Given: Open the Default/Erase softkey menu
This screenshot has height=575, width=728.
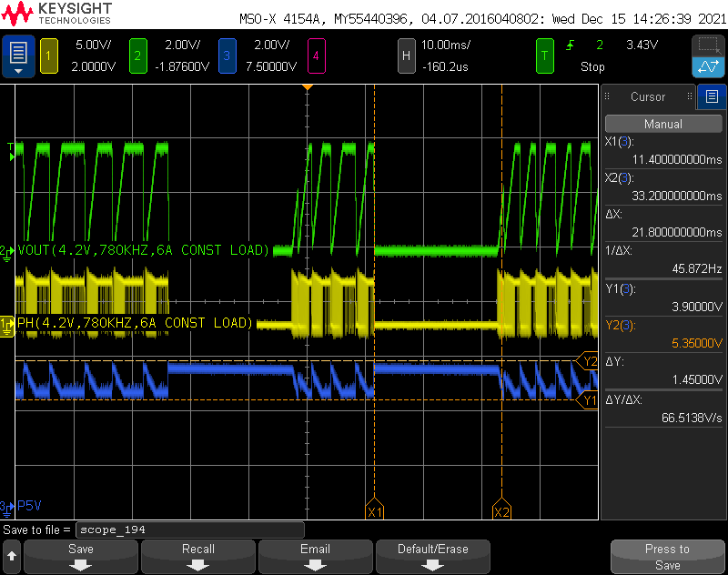Looking at the screenshot, I should (433, 557).
